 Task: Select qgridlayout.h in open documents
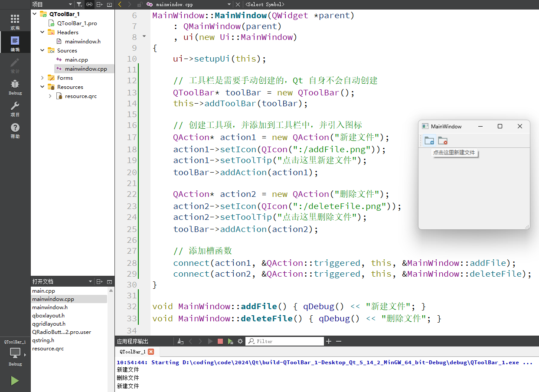click(49, 323)
